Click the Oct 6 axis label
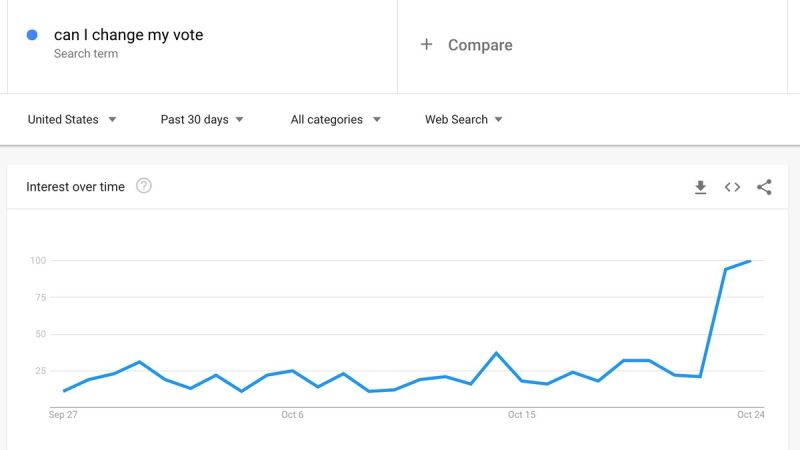This screenshot has width=800, height=450. tap(292, 414)
